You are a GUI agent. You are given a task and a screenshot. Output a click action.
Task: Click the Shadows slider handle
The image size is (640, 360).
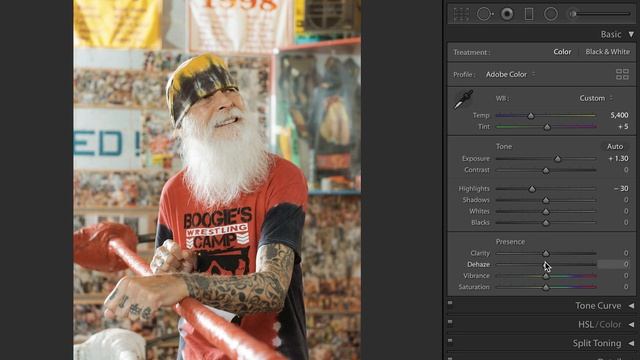point(546,200)
